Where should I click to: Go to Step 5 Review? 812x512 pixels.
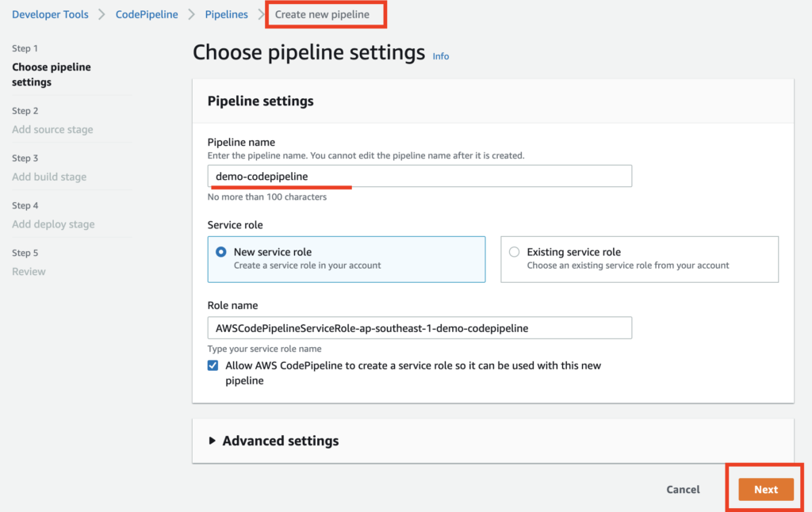[x=29, y=271]
